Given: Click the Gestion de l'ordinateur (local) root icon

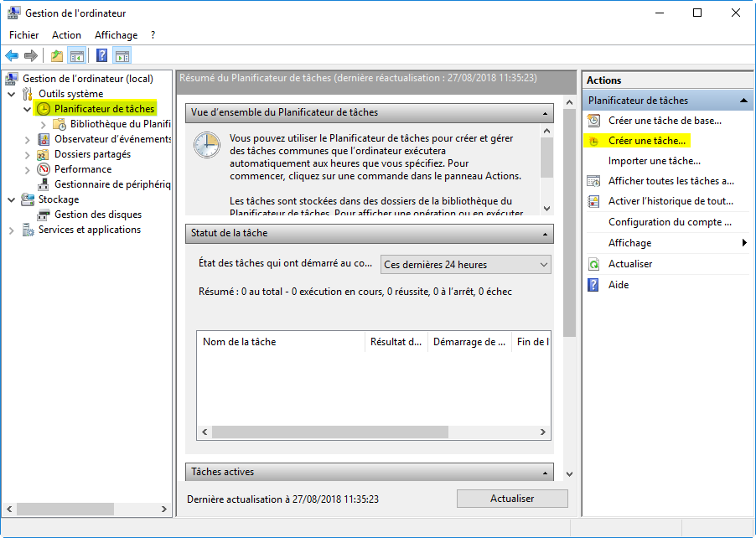Looking at the screenshot, I should point(12,79).
